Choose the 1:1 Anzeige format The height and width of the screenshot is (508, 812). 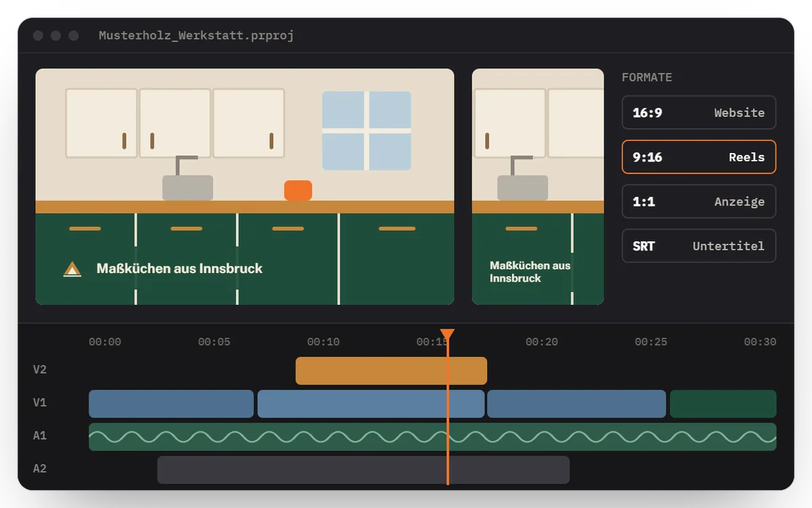click(x=699, y=201)
